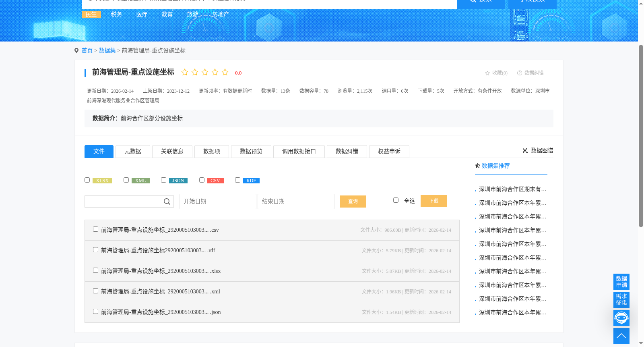The width and height of the screenshot is (644, 347).
Task: Switch to the 关联信息 tab
Action: coord(172,152)
